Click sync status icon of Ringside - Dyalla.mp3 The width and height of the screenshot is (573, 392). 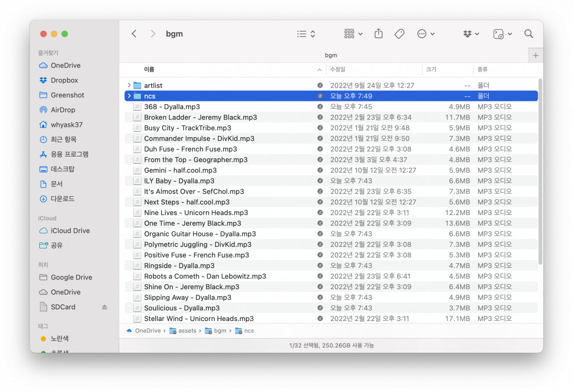(x=320, y=265)
